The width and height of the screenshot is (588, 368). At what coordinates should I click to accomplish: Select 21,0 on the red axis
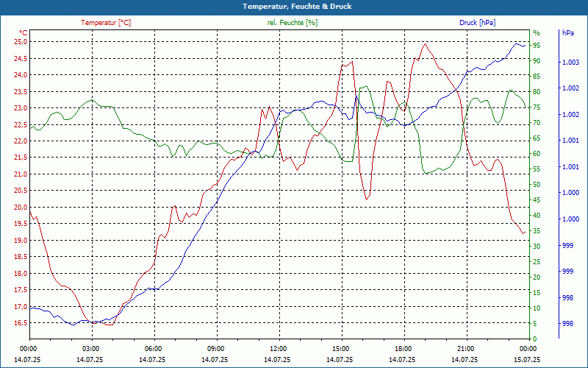coord(21,174)
